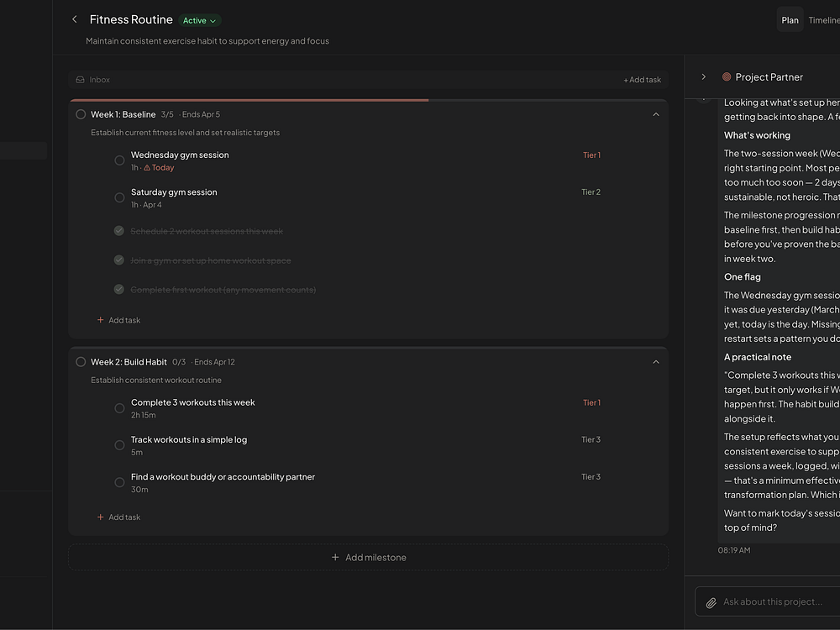Uncheck Complete first workout task
The height and width of the screenshot is (630, 840).
pyautogui.click(x=119, y=290)
